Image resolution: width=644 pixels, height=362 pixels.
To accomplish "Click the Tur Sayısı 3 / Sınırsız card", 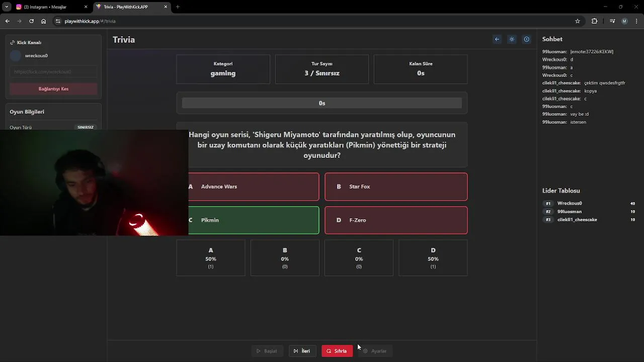I will coord(322,69).
